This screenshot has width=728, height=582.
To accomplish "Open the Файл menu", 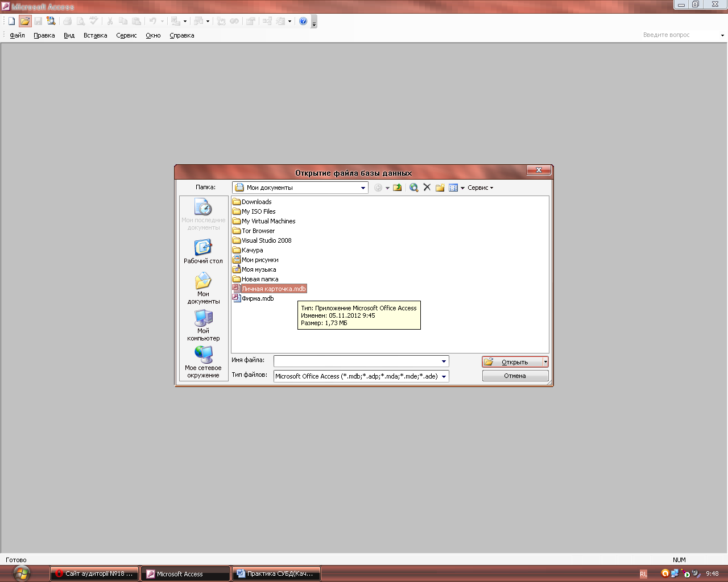I will pyautogui.click(x=17, y=35).
